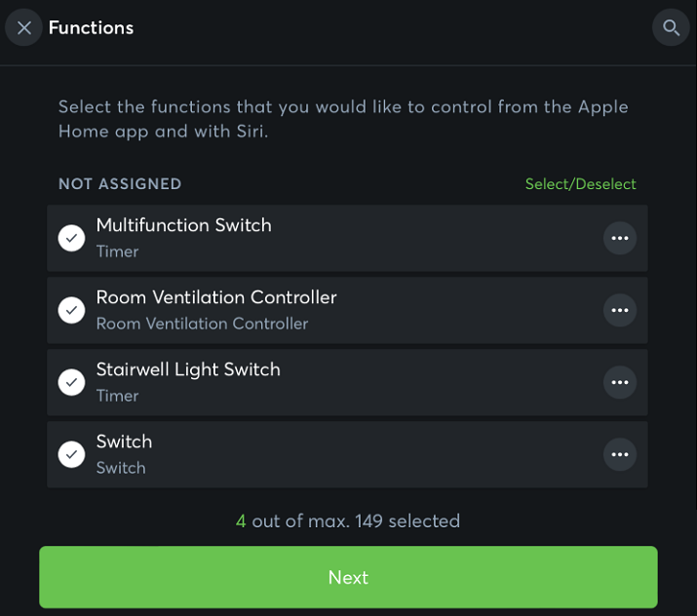Screen dimensions: 697x616
Task: Uncheck the Room Ventilation Controller checkbox
Action: coord(71,311)
